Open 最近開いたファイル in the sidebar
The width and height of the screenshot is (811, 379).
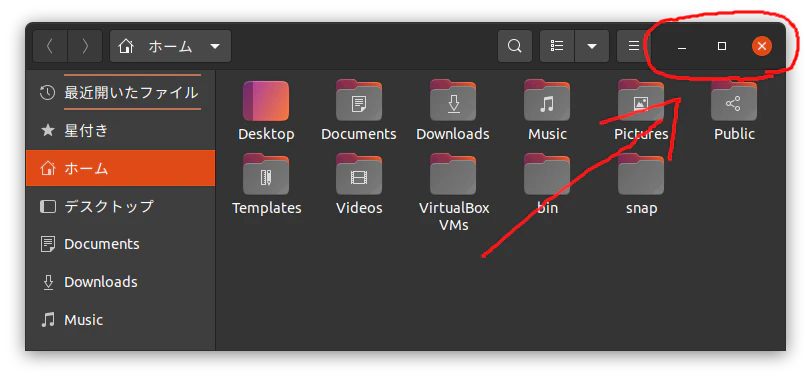[121, 93]
